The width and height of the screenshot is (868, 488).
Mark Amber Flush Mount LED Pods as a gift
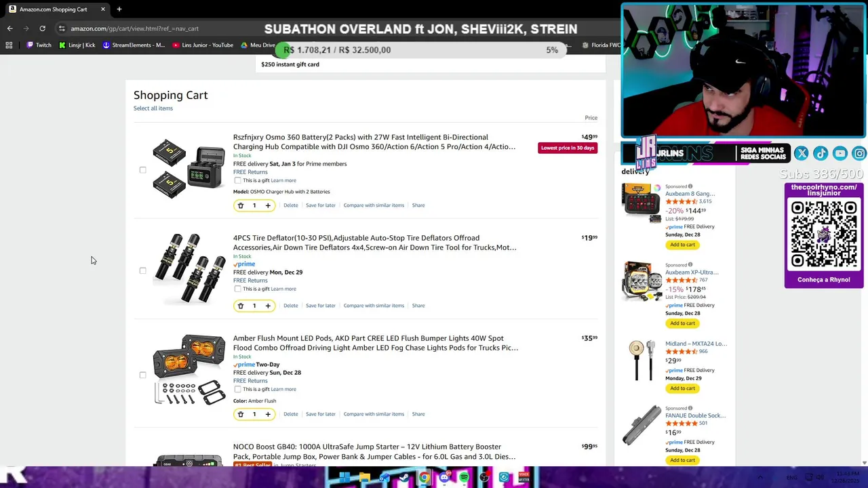pos(237,389)
